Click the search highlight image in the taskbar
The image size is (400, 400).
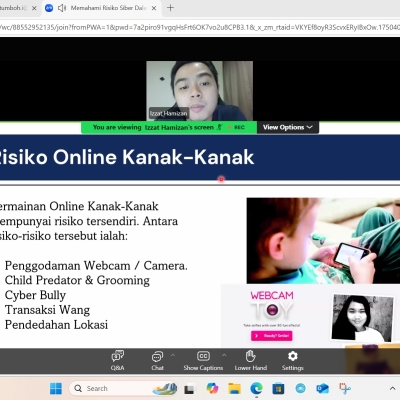click(x=165, y=389)
